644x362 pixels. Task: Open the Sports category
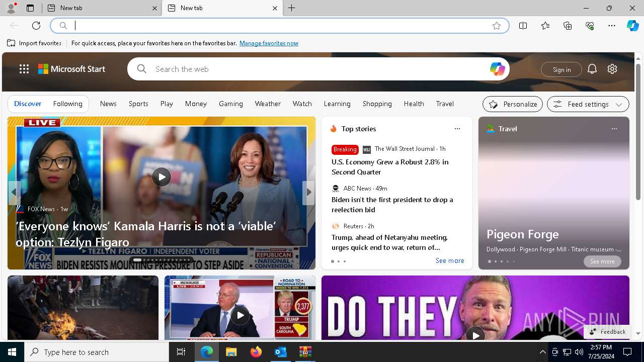(138, 104)
